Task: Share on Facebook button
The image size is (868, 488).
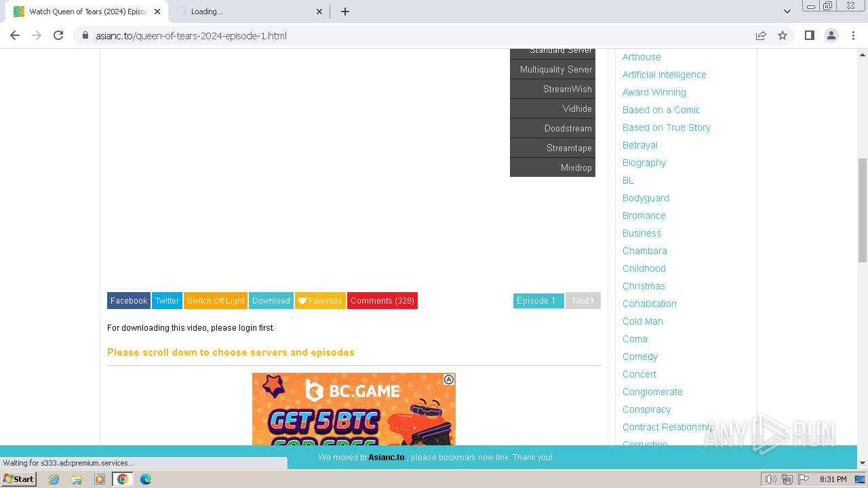Action: click(x=129, y=301)
